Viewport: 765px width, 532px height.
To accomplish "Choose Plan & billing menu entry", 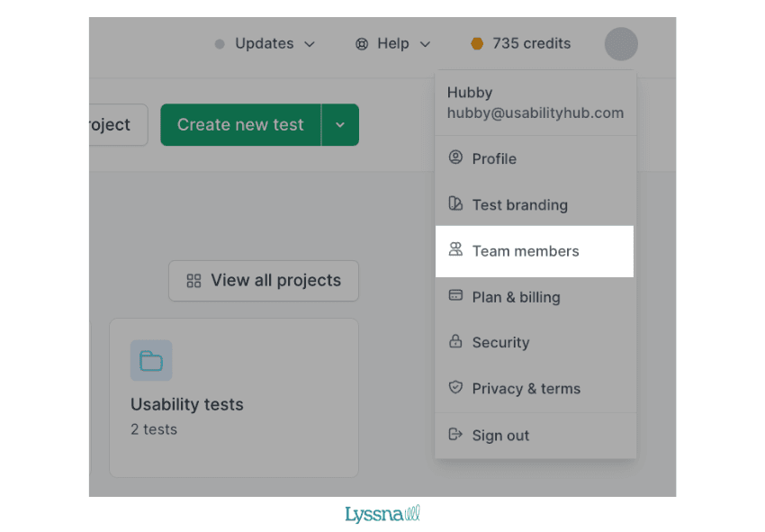I will click(516, 297).
